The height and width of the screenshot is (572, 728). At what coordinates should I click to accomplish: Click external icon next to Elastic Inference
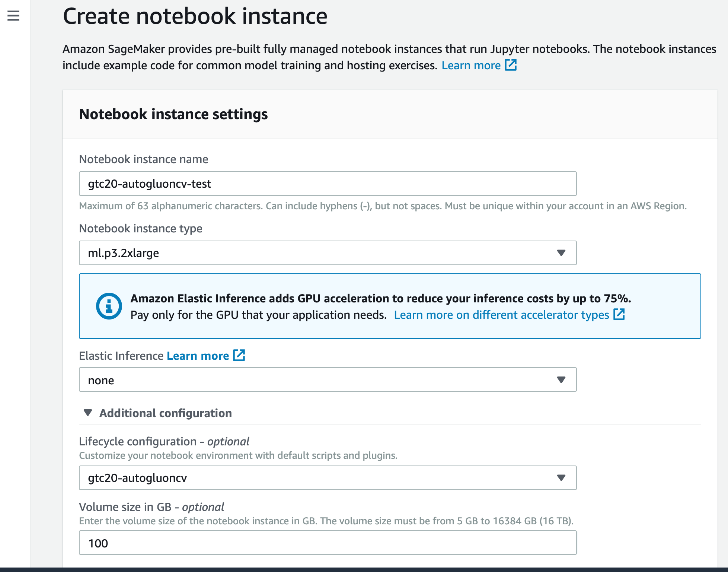tap(239, 356)
